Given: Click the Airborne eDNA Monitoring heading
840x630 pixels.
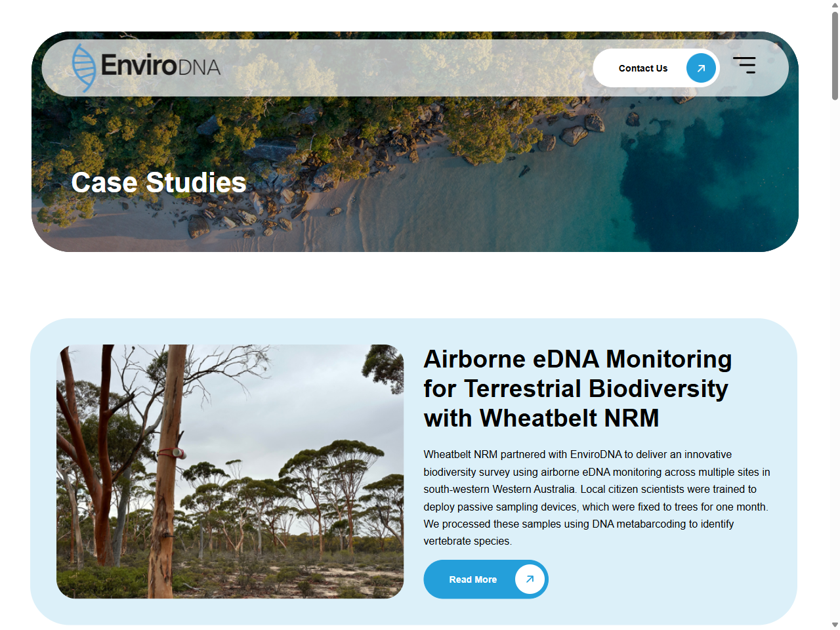Looking at the screenshot, I should (x=577, y=388).
